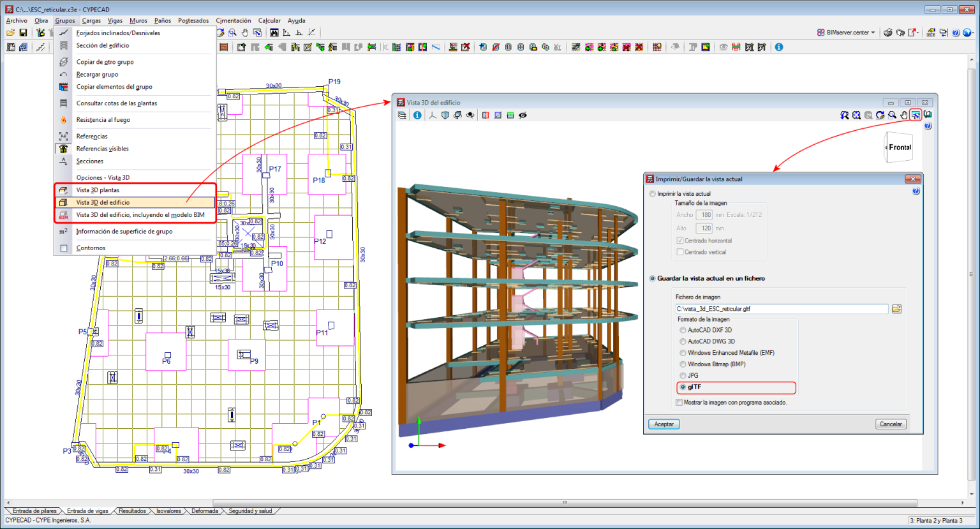The width and height of the screenshot is (980, 529).
Task: Click the layers icon in the Vista 3D toolbar
Action: (402, 115)
